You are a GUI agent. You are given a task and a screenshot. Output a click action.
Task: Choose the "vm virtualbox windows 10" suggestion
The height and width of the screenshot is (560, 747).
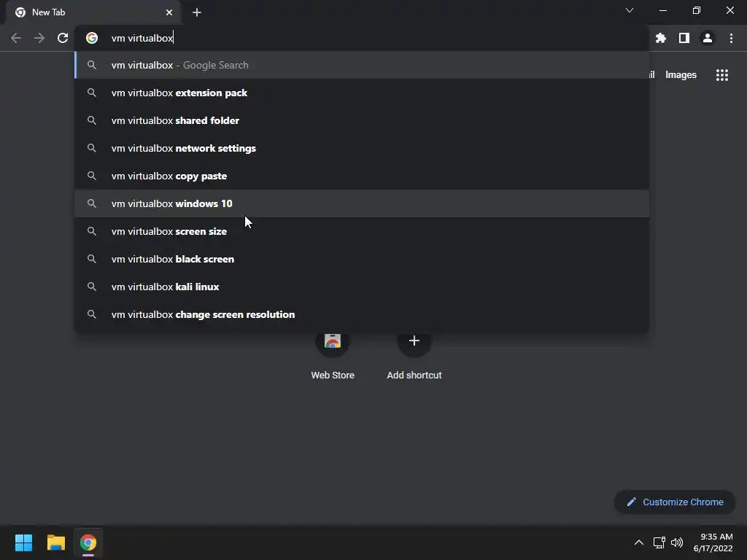tap(172, 203)
